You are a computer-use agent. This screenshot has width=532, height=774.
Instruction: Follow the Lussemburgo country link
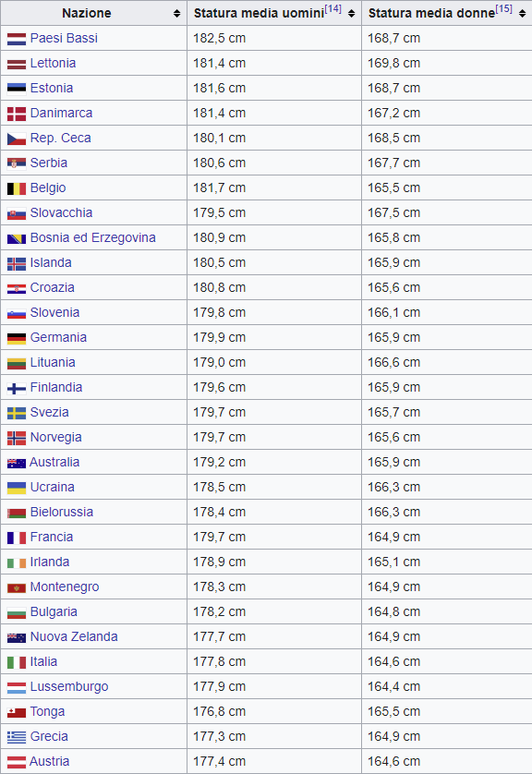[x=69, y=686]
